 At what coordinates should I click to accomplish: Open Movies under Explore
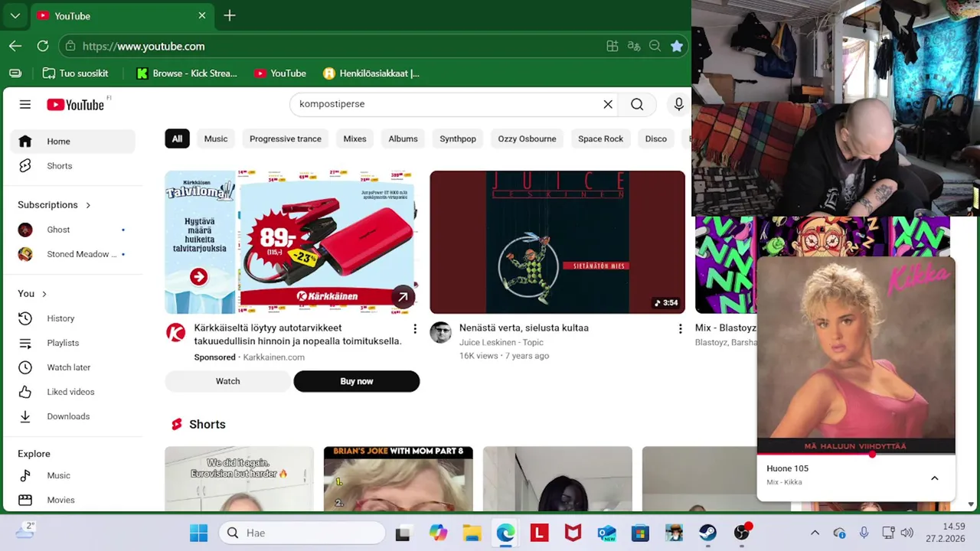(73, 500)
